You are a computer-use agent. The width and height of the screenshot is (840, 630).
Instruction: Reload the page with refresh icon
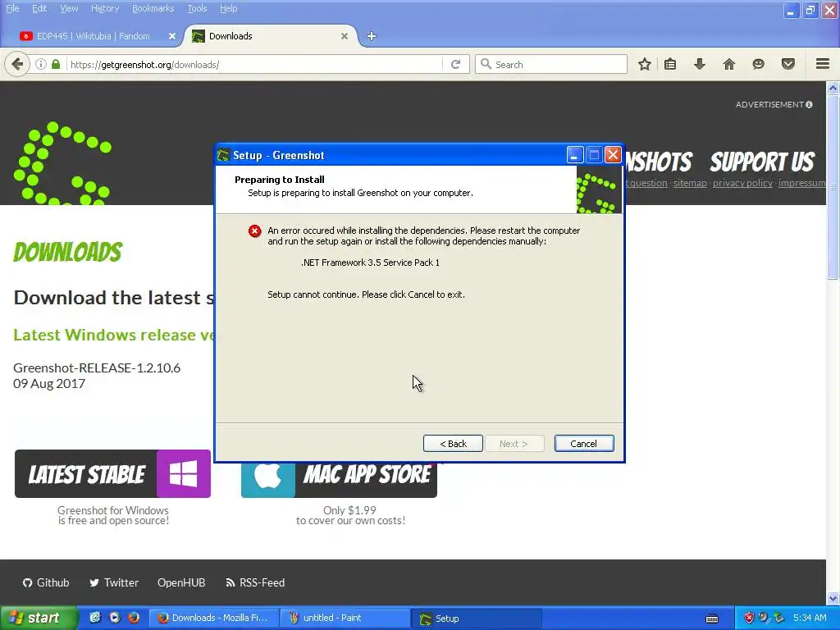click(x=456, y=64)
